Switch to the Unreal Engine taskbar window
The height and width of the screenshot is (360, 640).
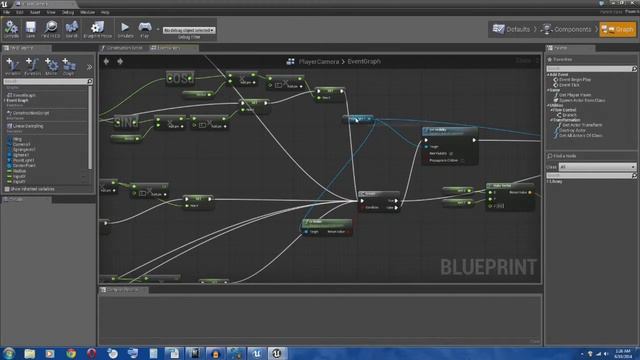point(277,353)
